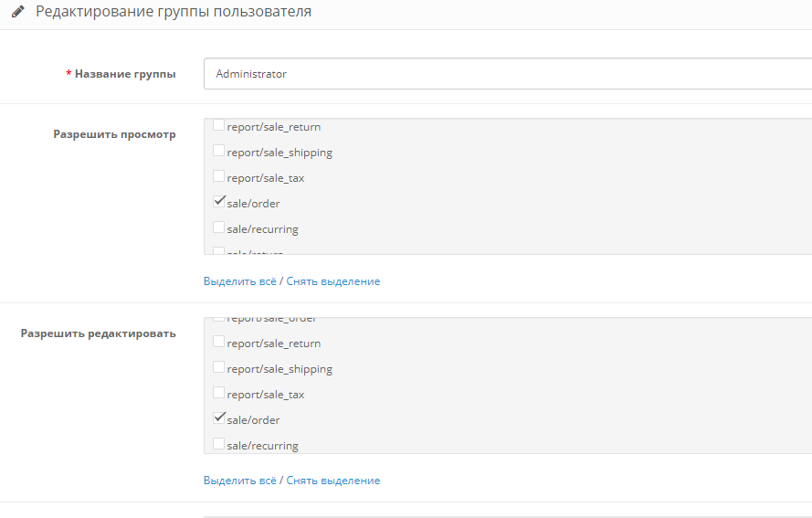Screen dimensions: 812x518
Task: Tick report/sale_tax in the edit permissions list
Action: (219, 394)
